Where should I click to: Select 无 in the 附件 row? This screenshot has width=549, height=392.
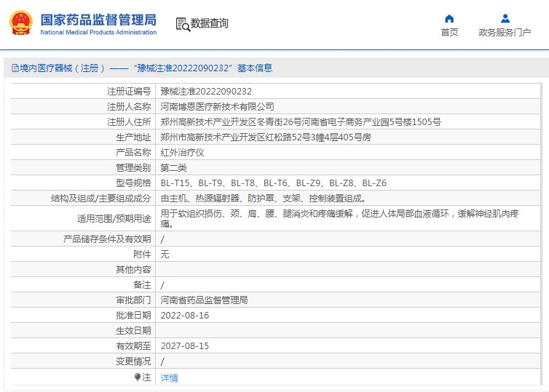click(x=165, y=255)
